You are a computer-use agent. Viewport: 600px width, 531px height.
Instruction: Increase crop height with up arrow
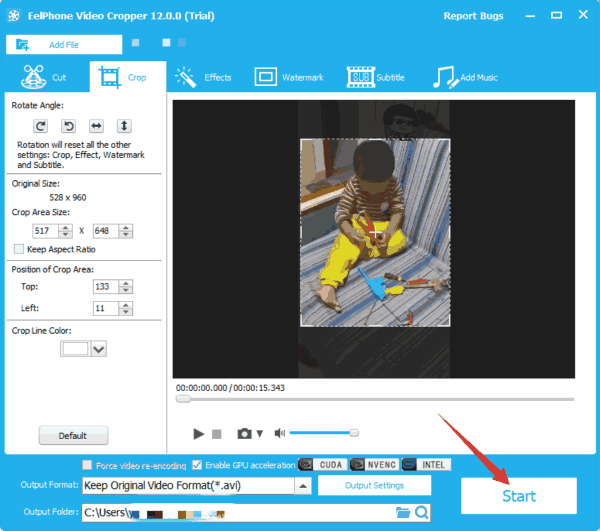pyautogui.click(x=126, y=228)
